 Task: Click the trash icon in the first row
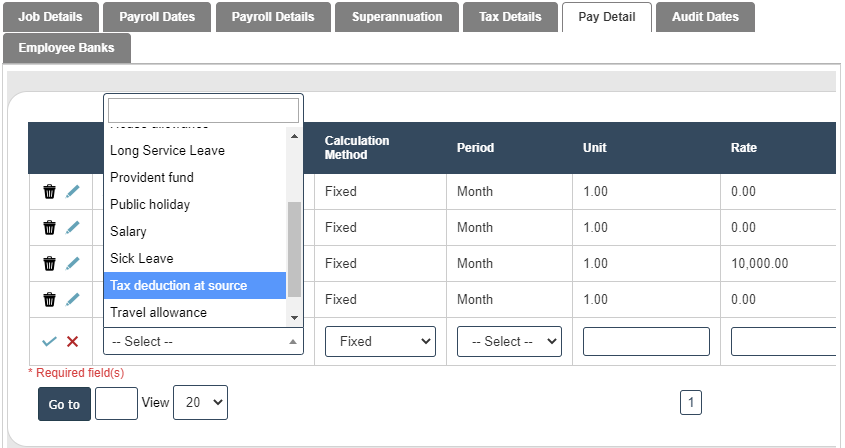coord(49,192)
